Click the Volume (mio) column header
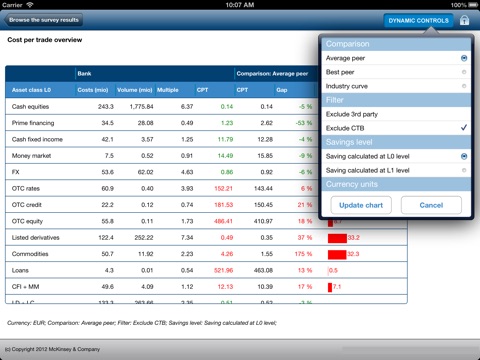 click(x=135, y=90)
